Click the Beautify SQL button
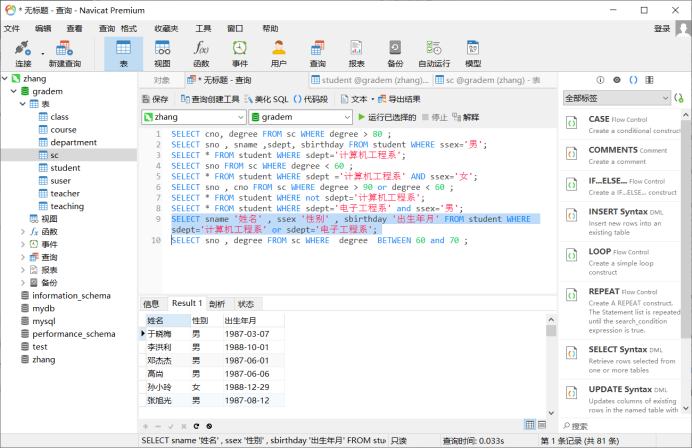 tap(267, 99)
